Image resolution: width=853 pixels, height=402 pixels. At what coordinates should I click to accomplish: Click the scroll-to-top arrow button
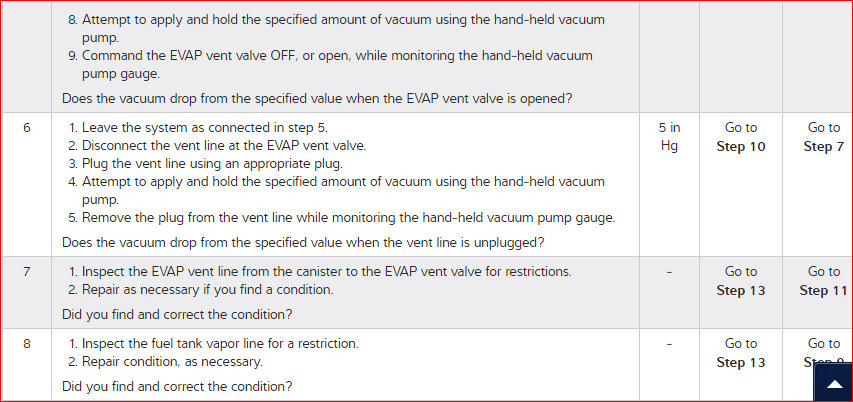[832, 383]
